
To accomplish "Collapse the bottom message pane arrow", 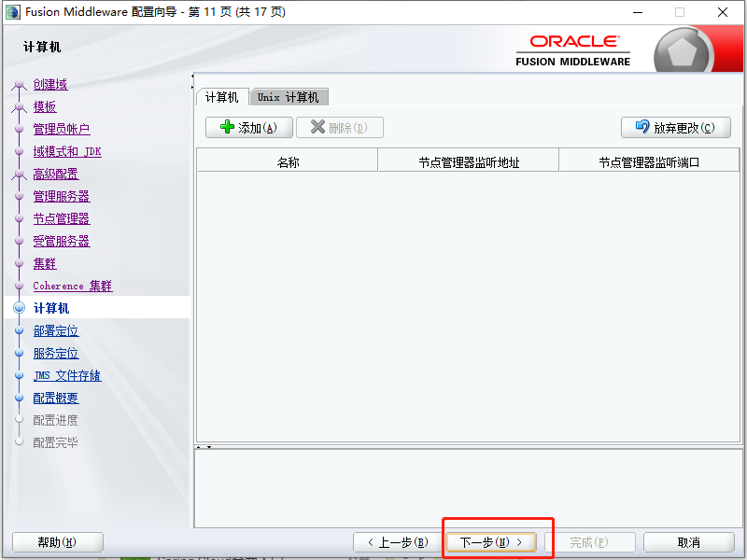I will pyautogui.click(x=208, y=447).
